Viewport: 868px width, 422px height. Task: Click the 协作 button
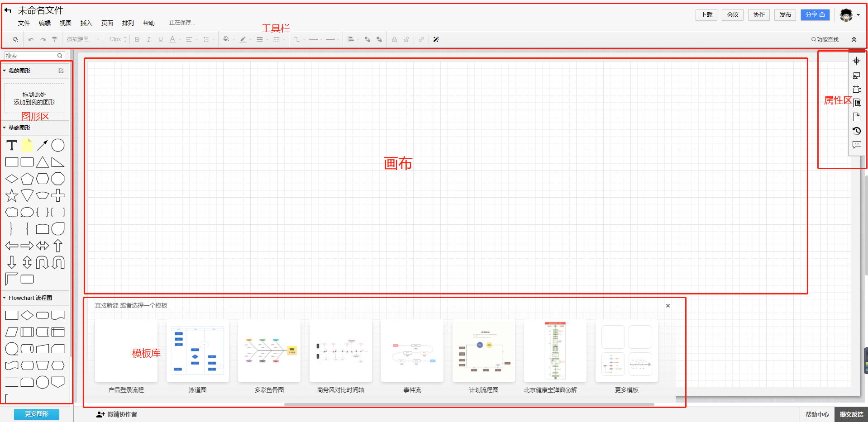(x=759, y=15)
